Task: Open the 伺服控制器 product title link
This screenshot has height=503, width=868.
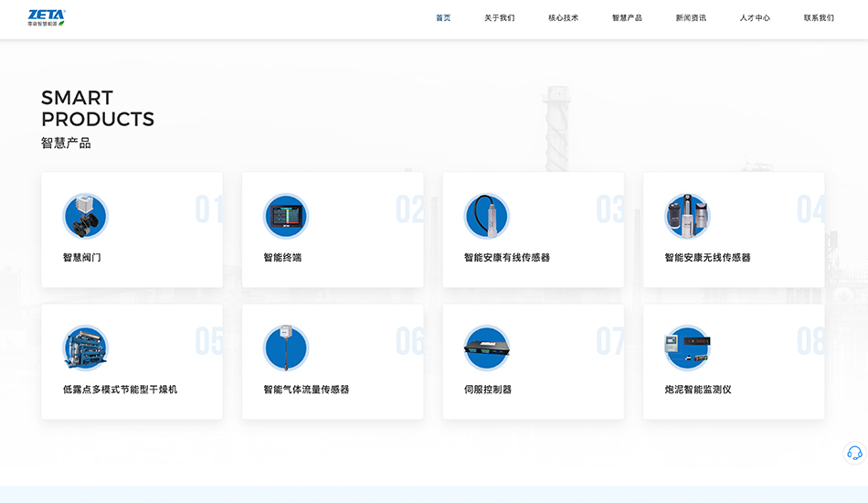Action: (488, 390)
